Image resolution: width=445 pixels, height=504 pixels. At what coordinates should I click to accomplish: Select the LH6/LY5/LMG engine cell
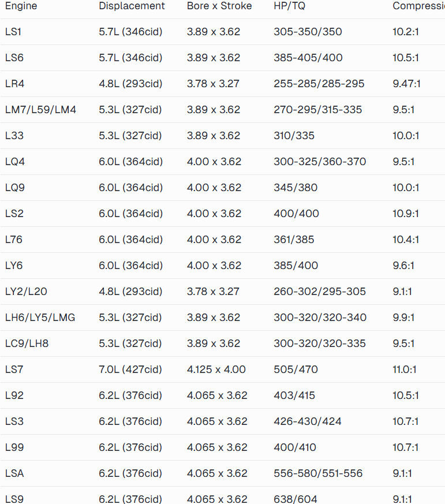click(x=40, y=318)
